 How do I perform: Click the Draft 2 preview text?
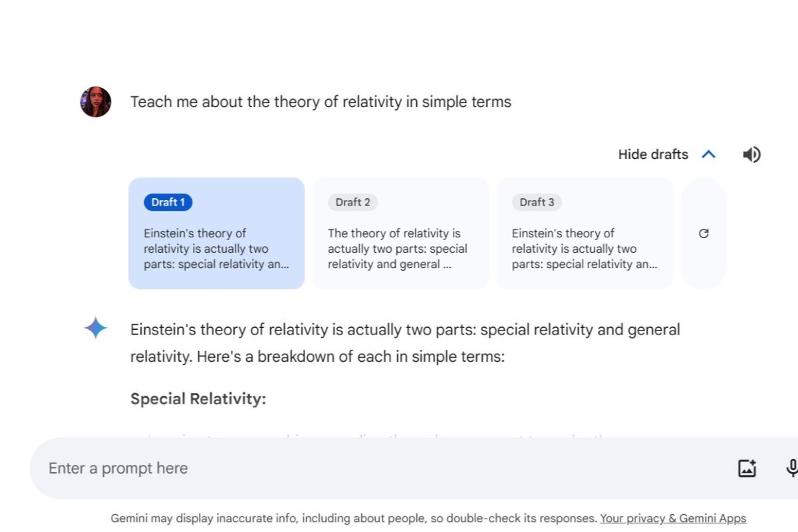(398, 249)
